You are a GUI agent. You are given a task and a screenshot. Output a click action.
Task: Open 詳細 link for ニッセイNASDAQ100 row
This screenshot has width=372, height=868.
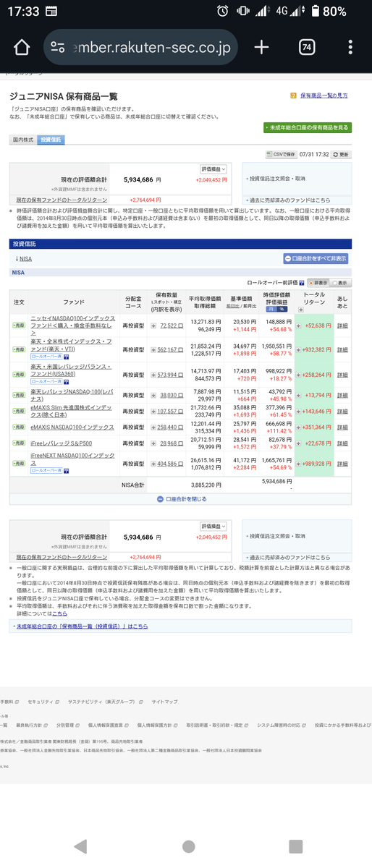[342, 325]
